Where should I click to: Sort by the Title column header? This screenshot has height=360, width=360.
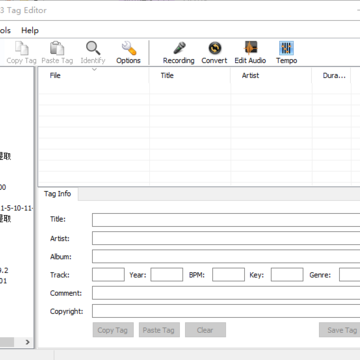190,76
